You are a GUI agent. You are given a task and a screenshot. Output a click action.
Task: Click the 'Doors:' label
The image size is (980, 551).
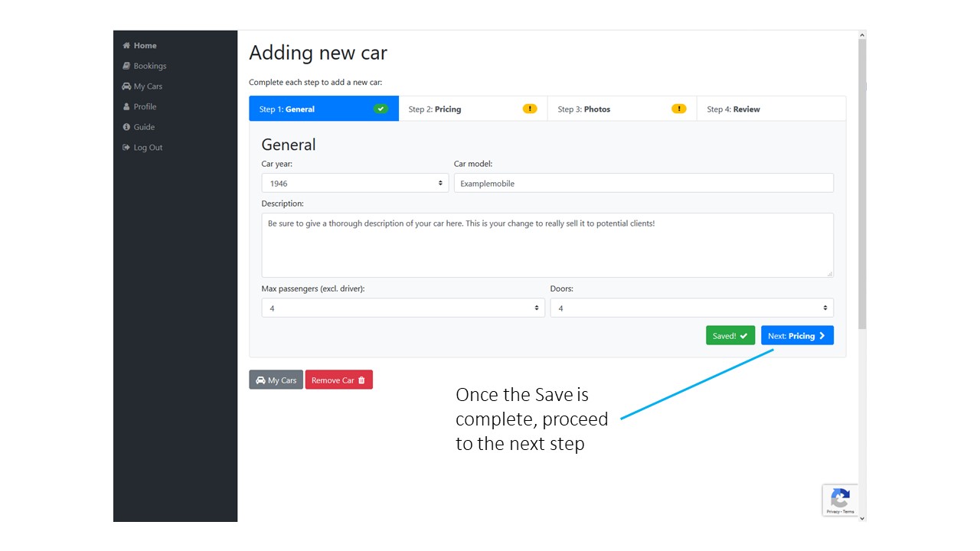[x=562, y=289]
